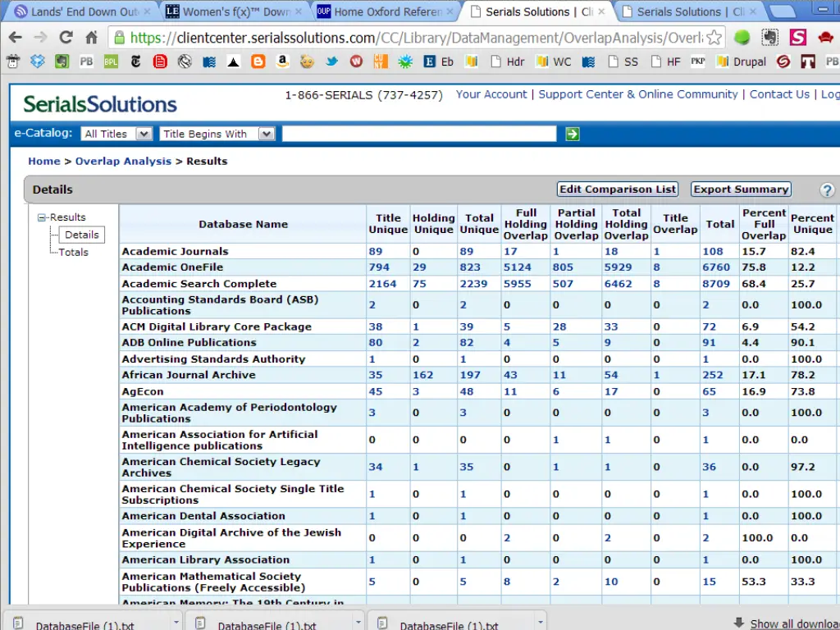Open menu for third DatabaseFile download
The width and height of the screenshot is (840, 630).
coord(540,622)
